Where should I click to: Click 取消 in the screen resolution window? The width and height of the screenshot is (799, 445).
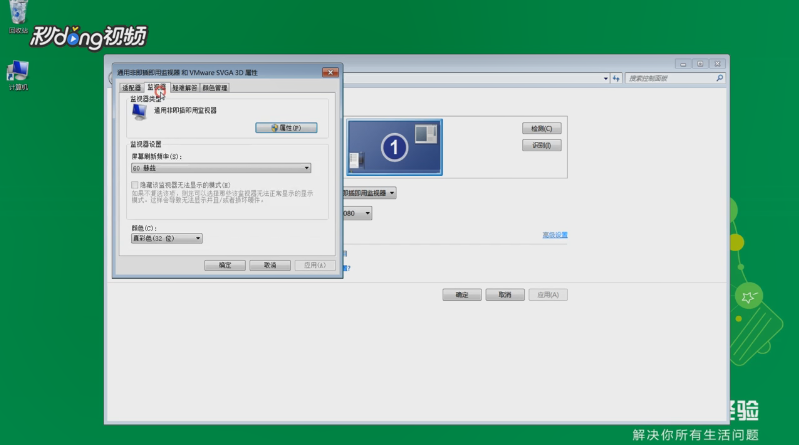(505, 295)
